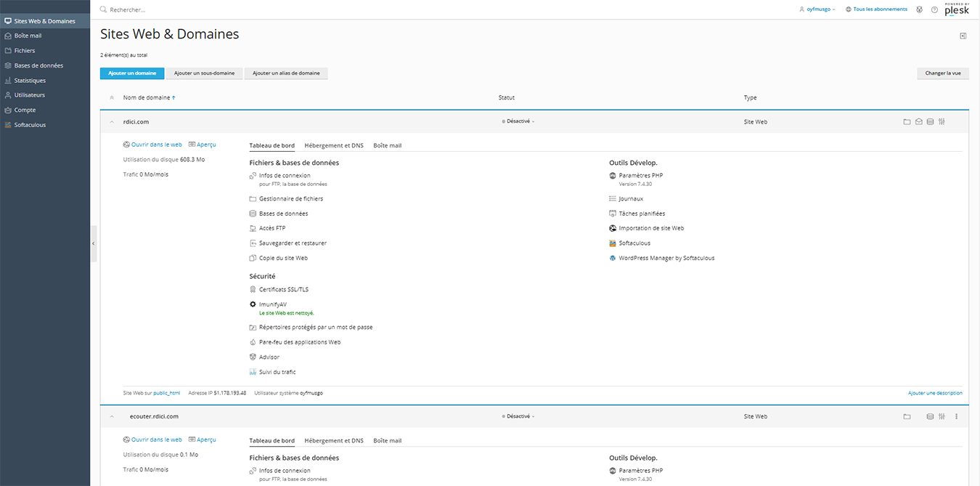Switch to the Hébergement et DNS tab for rdici.com
The width and height of the screenshot is (980, 486).
pyautogui.click(x=334, y=145)
